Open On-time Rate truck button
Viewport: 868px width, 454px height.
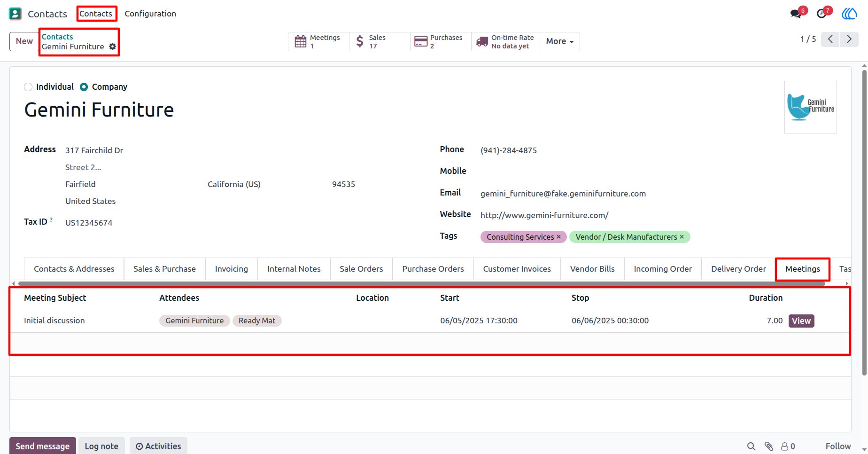pos(505,41)
